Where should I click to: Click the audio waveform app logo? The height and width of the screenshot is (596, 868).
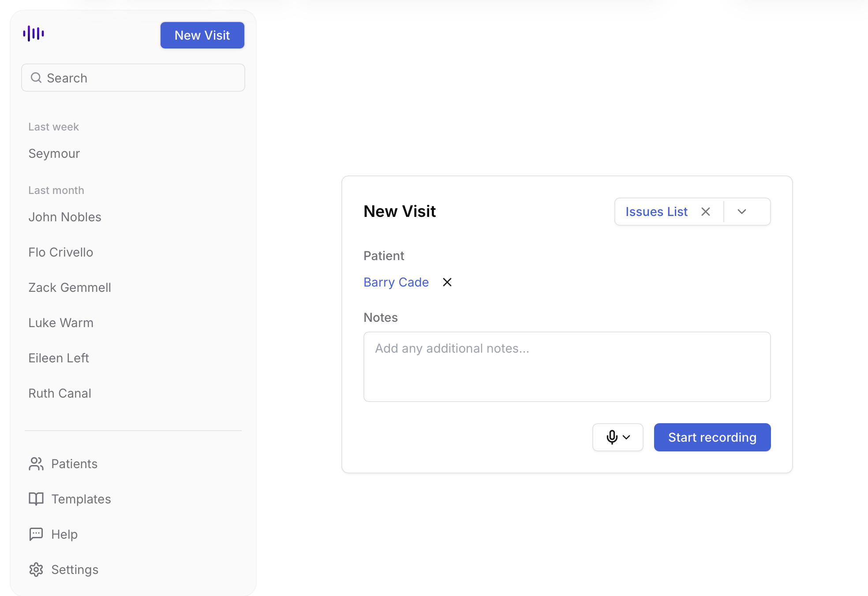click(x=34, y=34)
